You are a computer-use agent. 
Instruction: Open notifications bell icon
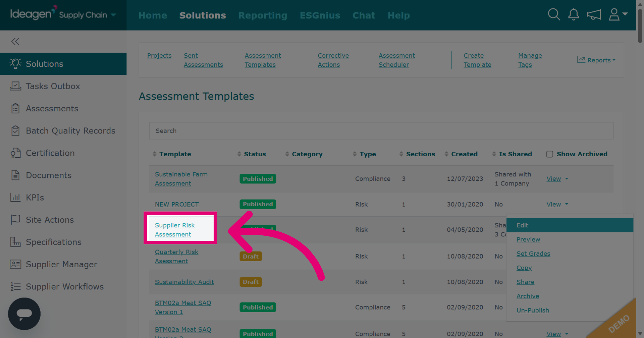(574, 14)
